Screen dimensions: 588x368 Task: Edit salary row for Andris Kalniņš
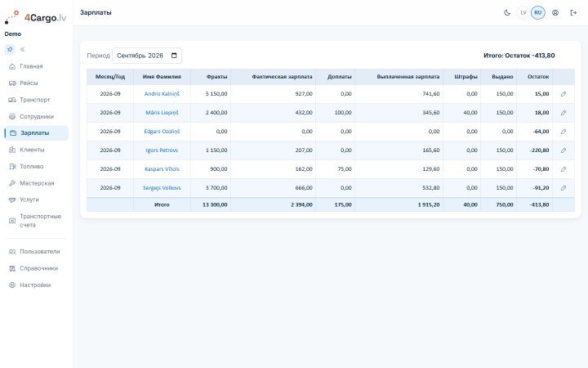coord(563,94)
